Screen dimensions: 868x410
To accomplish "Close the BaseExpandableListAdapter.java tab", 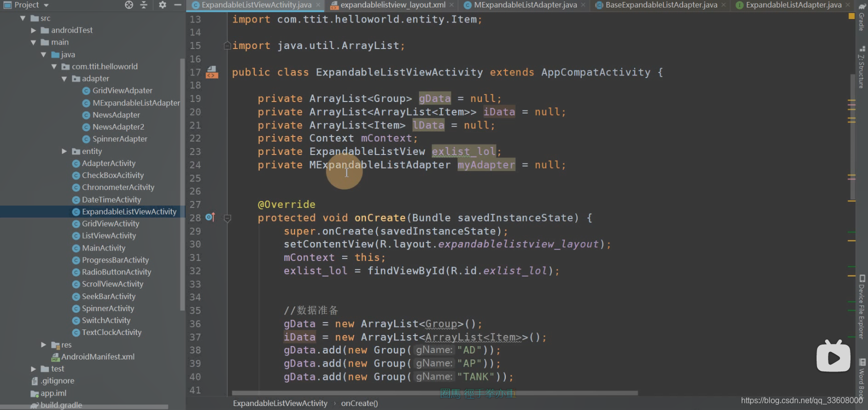I will (x=724, y=5).
